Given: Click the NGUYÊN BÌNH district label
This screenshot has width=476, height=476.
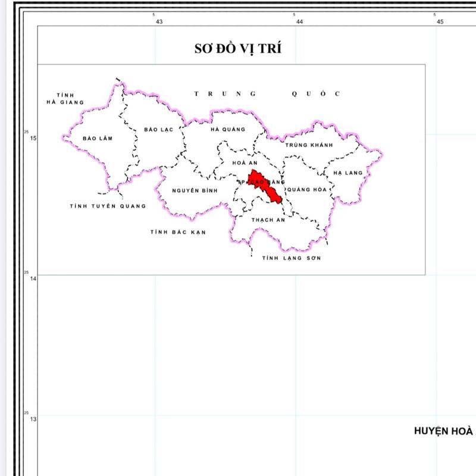Looking at the screenshot, I should click(x=195, y=190).
